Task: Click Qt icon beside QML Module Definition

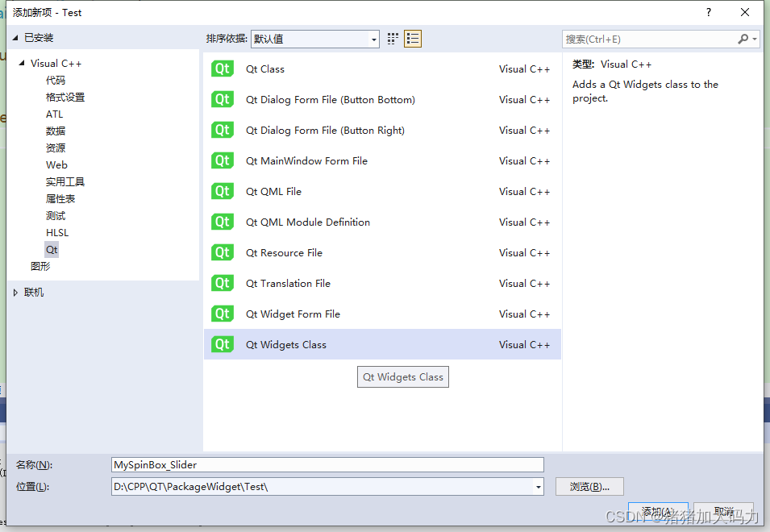Action: (222, 222)
